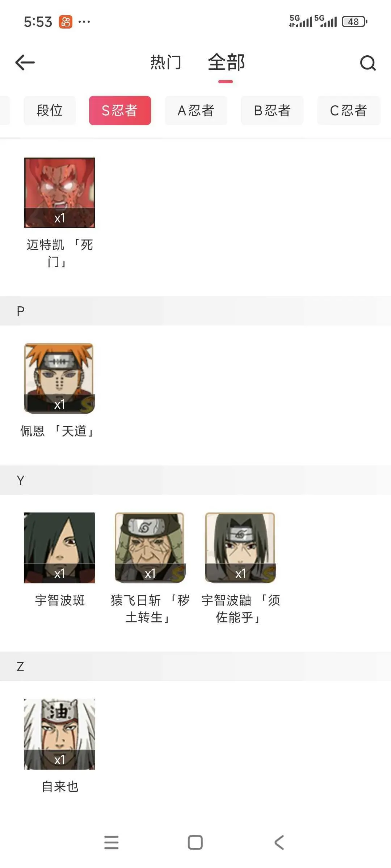Filter by A忍者 category
The width and height of the screenshot is (391, 868).
tap(196, 111)
